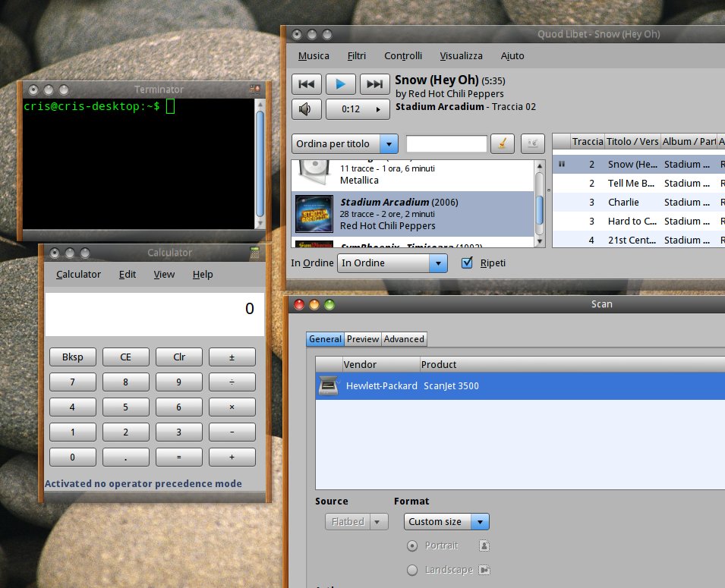This screenshot has height=588, width=725.
Task: Click the Calculator display field
Action: click(155, 314)
